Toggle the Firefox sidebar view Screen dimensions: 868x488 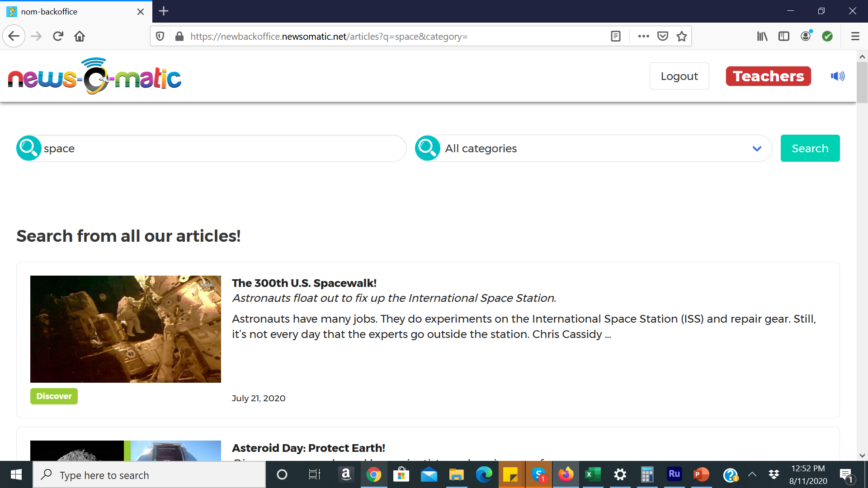tap(784, 36)
